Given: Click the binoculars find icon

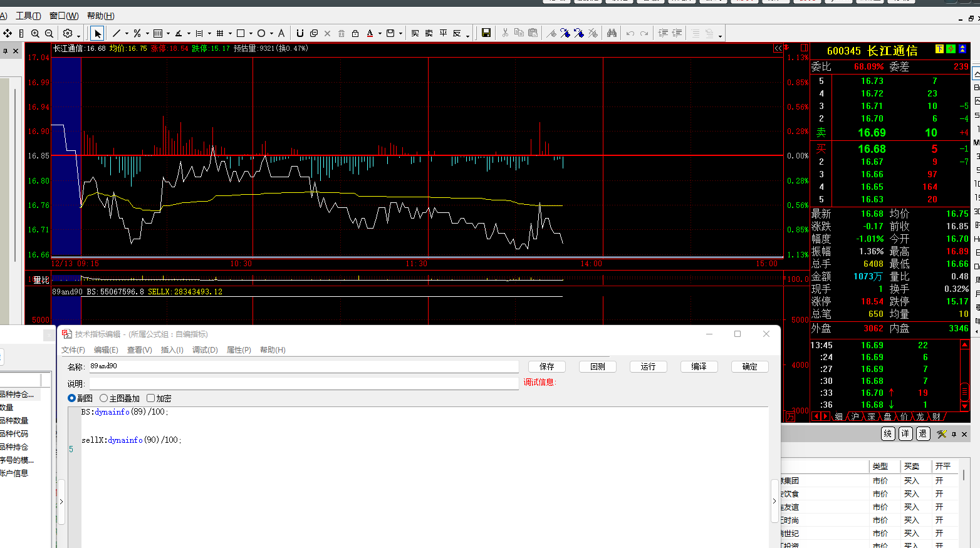Looking at the screenshot, I should [612, 33].
